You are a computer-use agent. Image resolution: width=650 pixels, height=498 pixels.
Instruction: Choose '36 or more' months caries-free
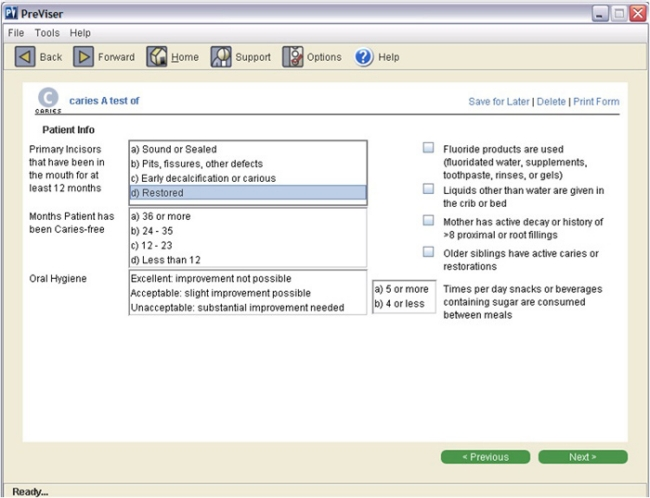(160, 216)
